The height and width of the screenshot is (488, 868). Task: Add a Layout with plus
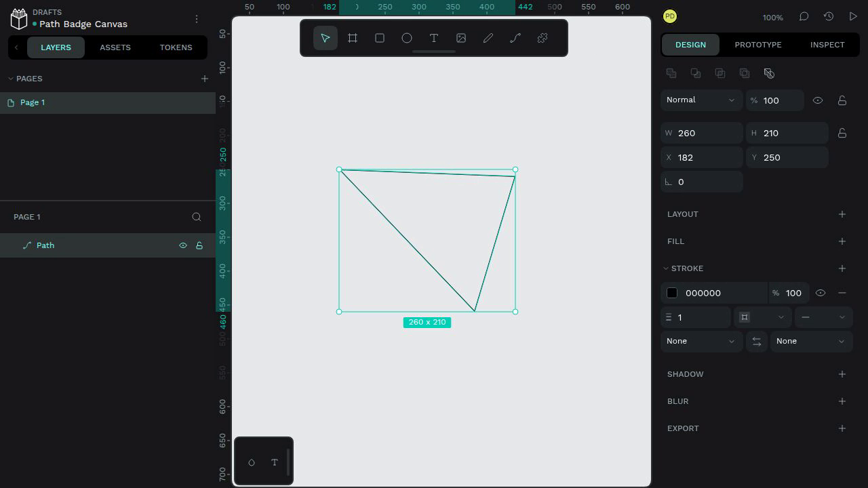point(842,214)
